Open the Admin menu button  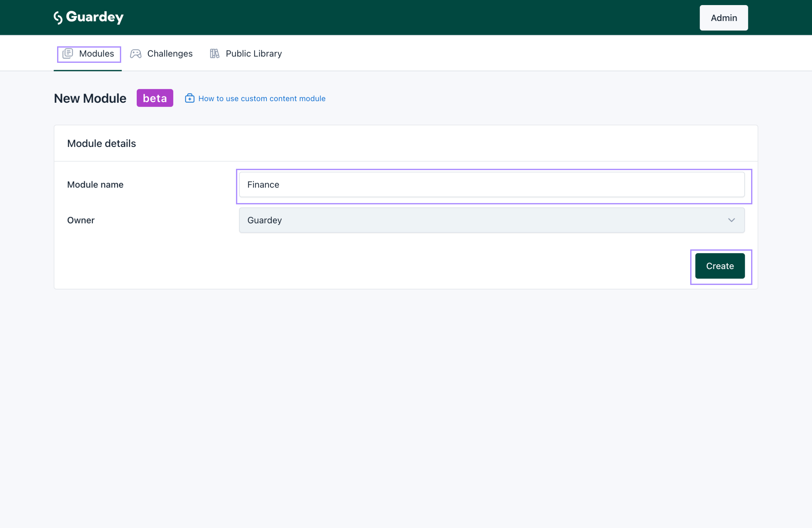point(724,18)
